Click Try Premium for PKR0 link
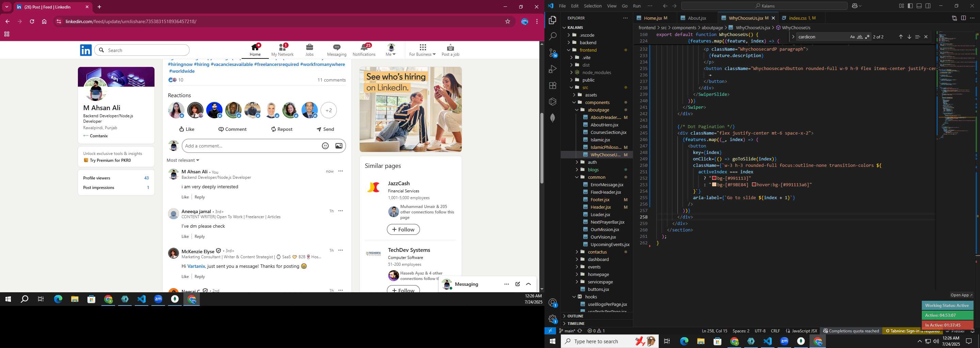This screenshot has width=980, height=348. pos(110,160)
